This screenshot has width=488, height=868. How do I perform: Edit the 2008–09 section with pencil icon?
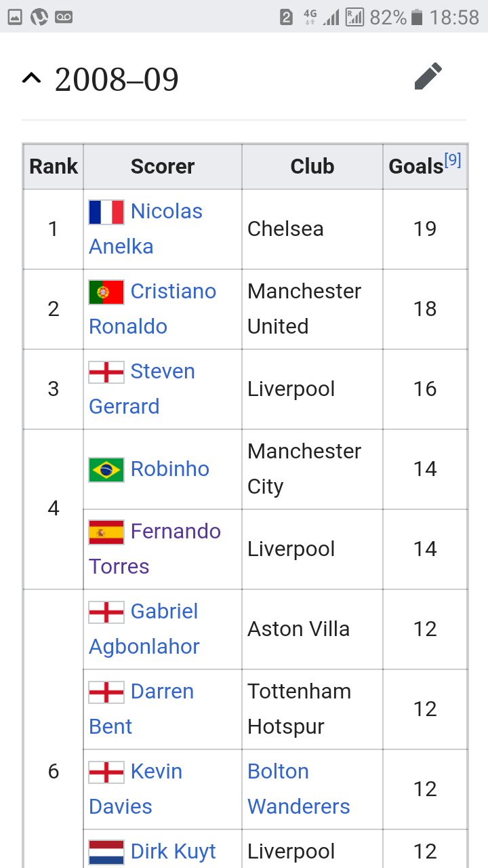click(x=428, y=77)
